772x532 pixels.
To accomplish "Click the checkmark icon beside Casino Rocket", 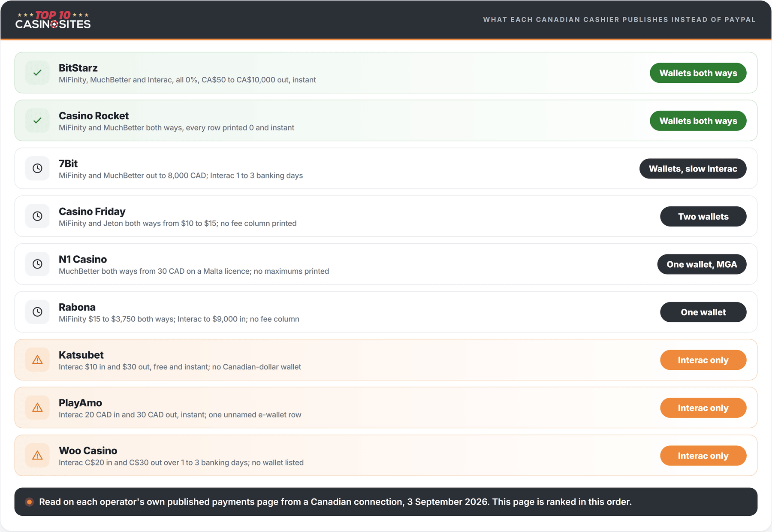I will tap(38, 121).
